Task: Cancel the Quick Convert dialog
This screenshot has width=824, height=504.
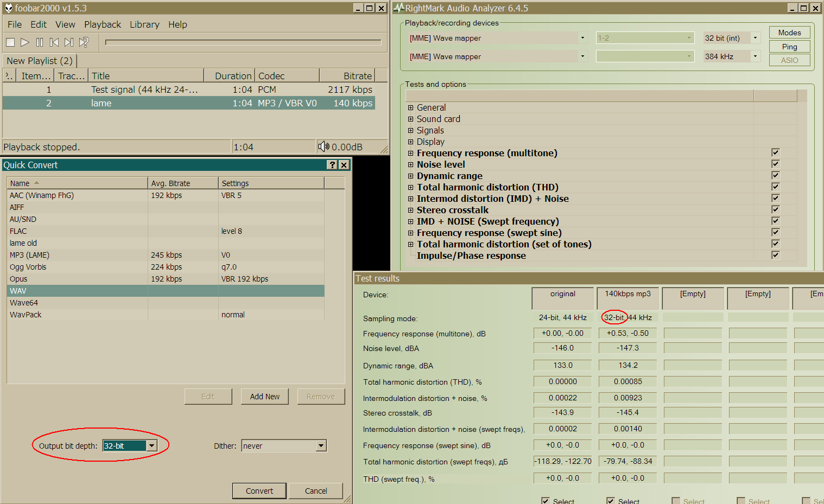Action: click(316, 491)
